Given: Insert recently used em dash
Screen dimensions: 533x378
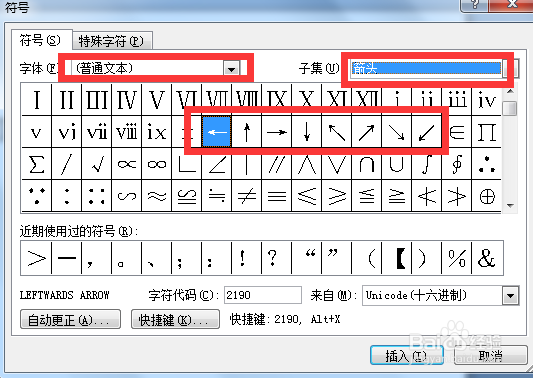Looking at the screenshot, I should [x=67, y=258].
